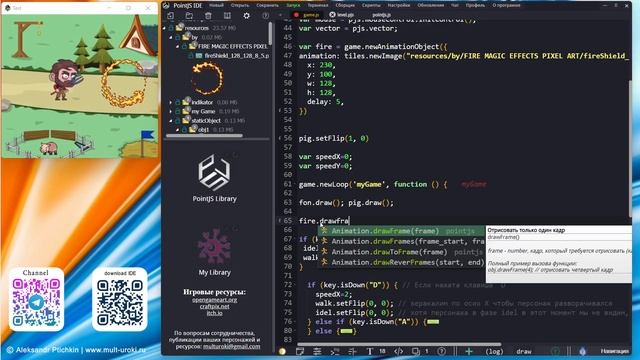The image size is (640, 360).
Task: Switch to the game.js tab
Action: point(311,15)
